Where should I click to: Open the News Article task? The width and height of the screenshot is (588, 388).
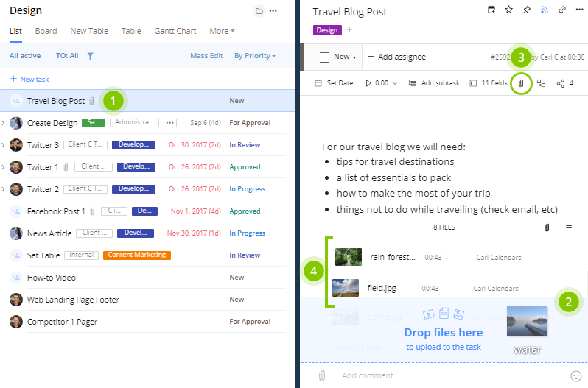point(49,233)
